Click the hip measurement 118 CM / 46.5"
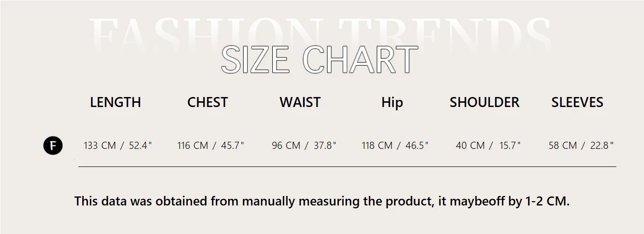 [395, 146]
